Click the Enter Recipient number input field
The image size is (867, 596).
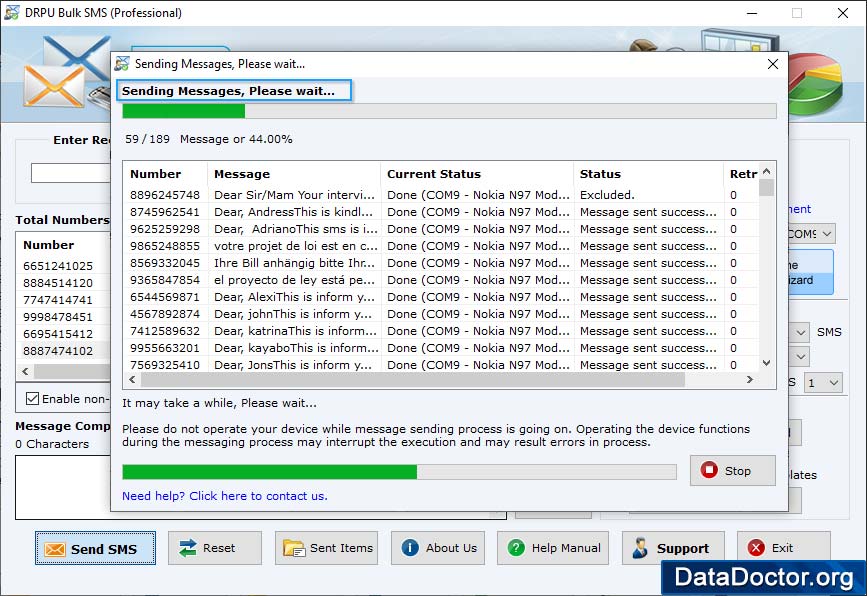[x=71, y=172]
